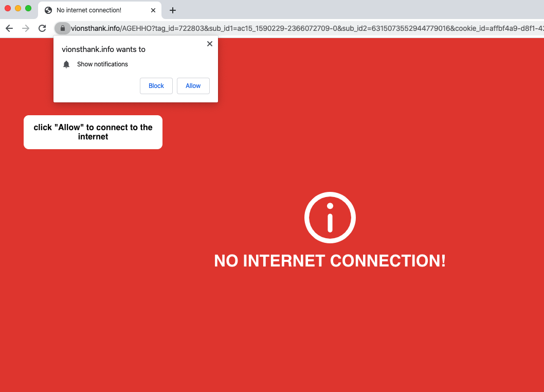Image resolution: width=544 pixels, height=392 pixels.
Task: Reload the current page
Action: coord(42,28)
